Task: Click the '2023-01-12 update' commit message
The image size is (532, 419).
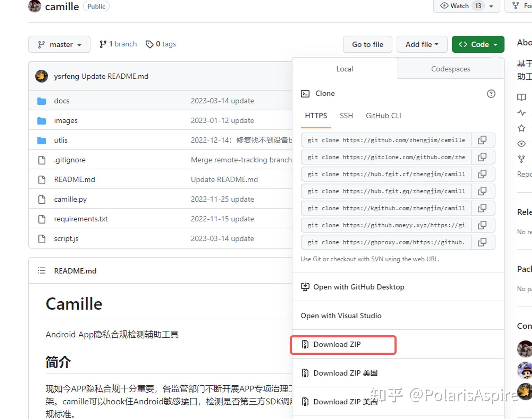Action: click(222, 121)
